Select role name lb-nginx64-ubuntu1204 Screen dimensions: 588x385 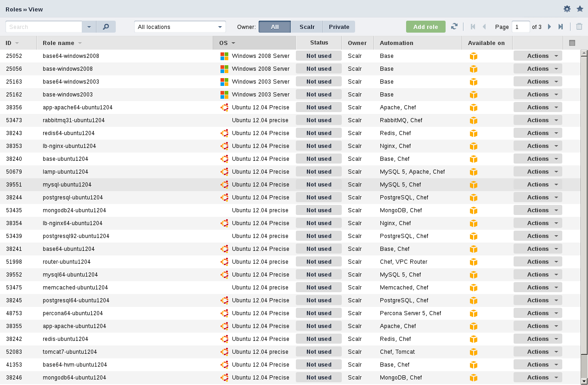coord(73,223)
